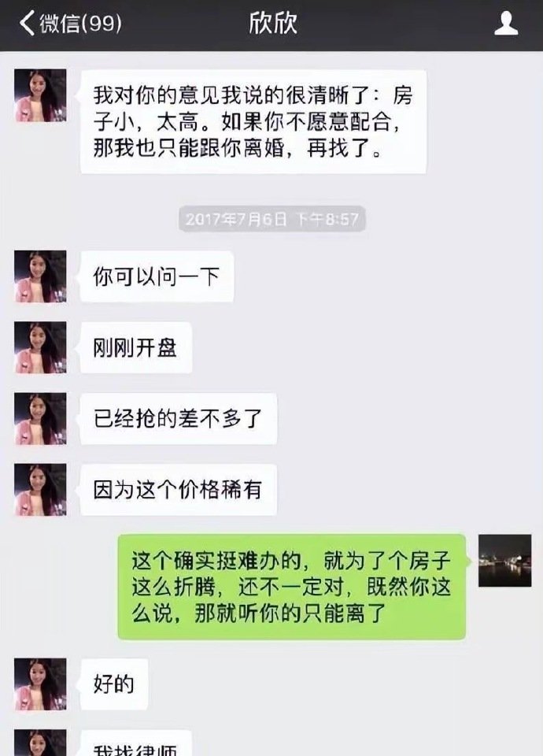Select message bubble 好的
Image resolution: width=543 pixels, height=756 pixels.
click(x=113, y=684)
